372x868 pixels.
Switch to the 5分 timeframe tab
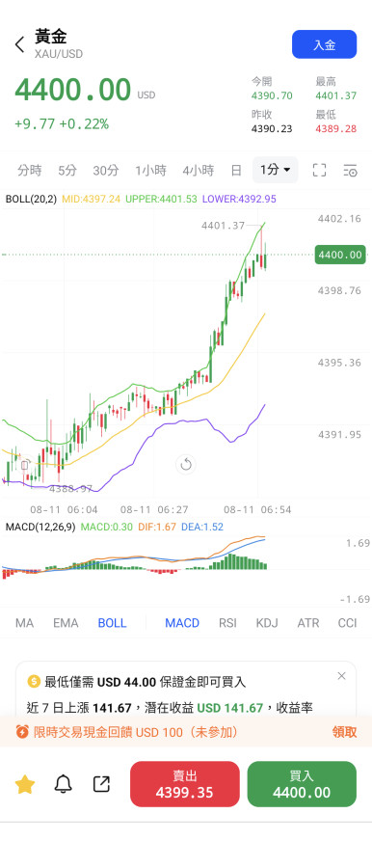[67, 170]
